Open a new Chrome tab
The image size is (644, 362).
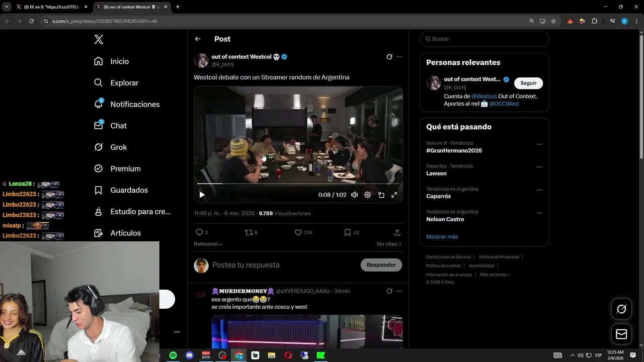coord(178,7)
